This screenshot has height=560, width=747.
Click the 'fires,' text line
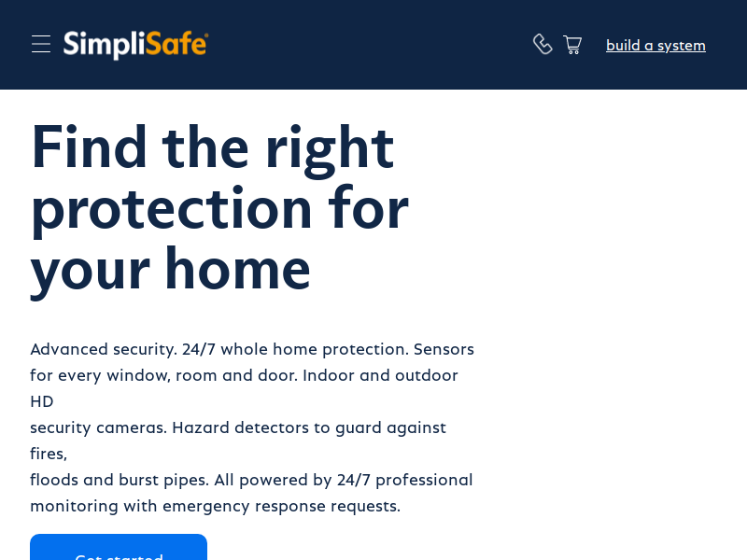[49, 454]
